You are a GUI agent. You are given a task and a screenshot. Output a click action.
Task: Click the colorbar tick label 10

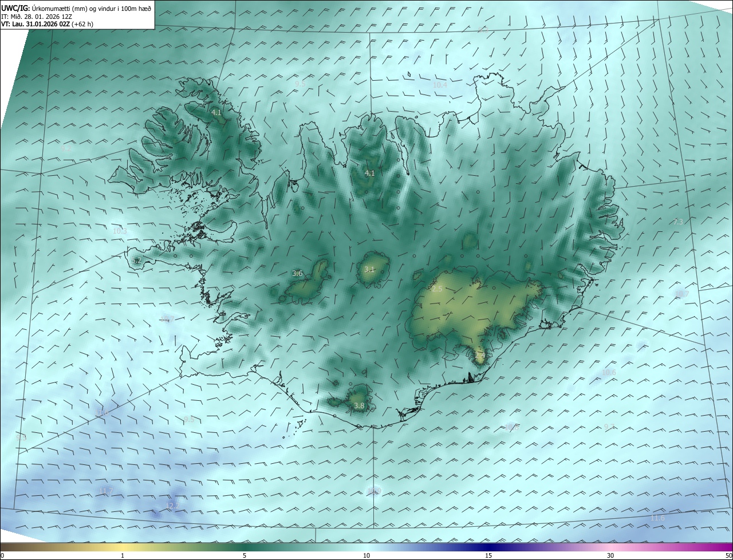366,555
